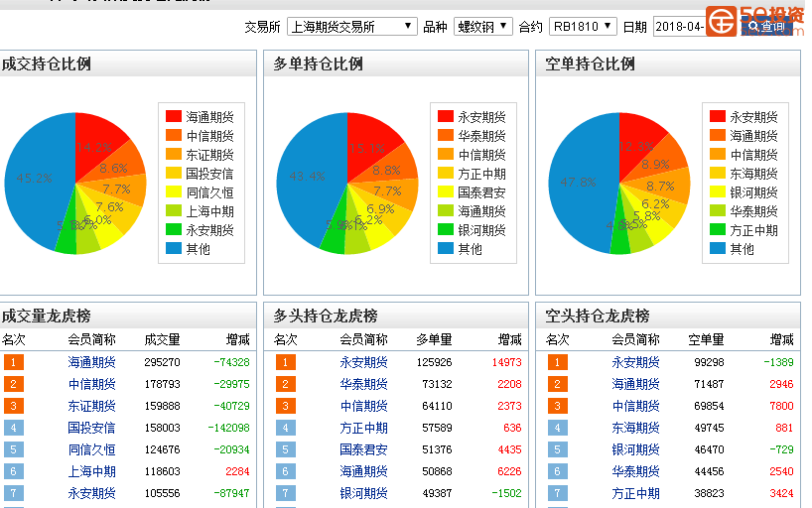The height and width of the screenshot is (508, 812).
Task: Click the change value 2284 for 上海中期
Action: coord(237,471)
